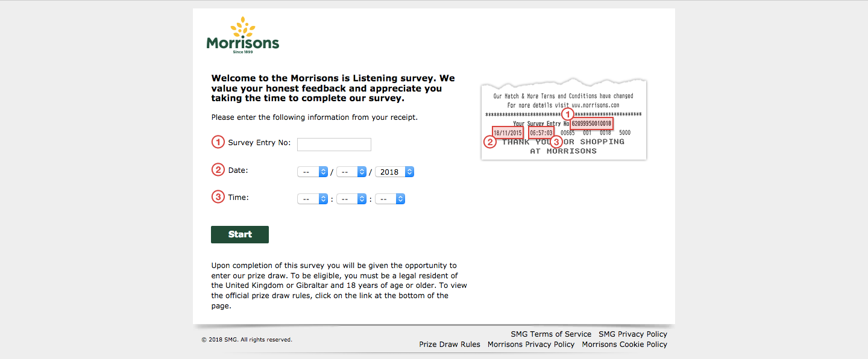This screenshot has width=868, height=359.
Task: Open the Date day dropdown
Action: point(312,172)
